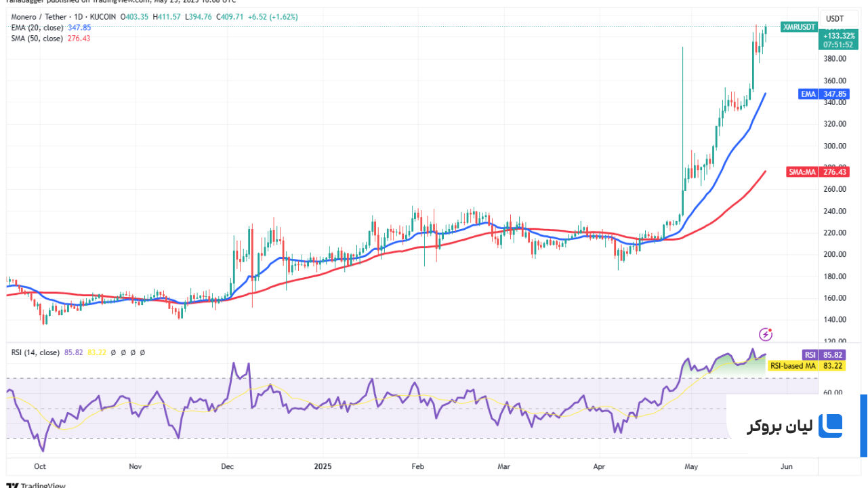Click the 2025 label on time axis
The width and height of the screenshot is (868, 488).
(323, 467)
